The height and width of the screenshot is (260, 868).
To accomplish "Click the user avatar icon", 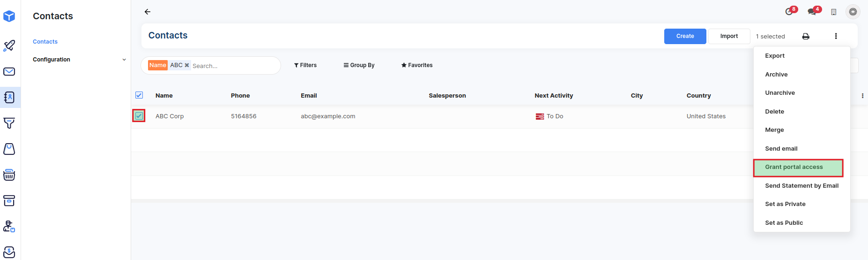I will [853, 12].
